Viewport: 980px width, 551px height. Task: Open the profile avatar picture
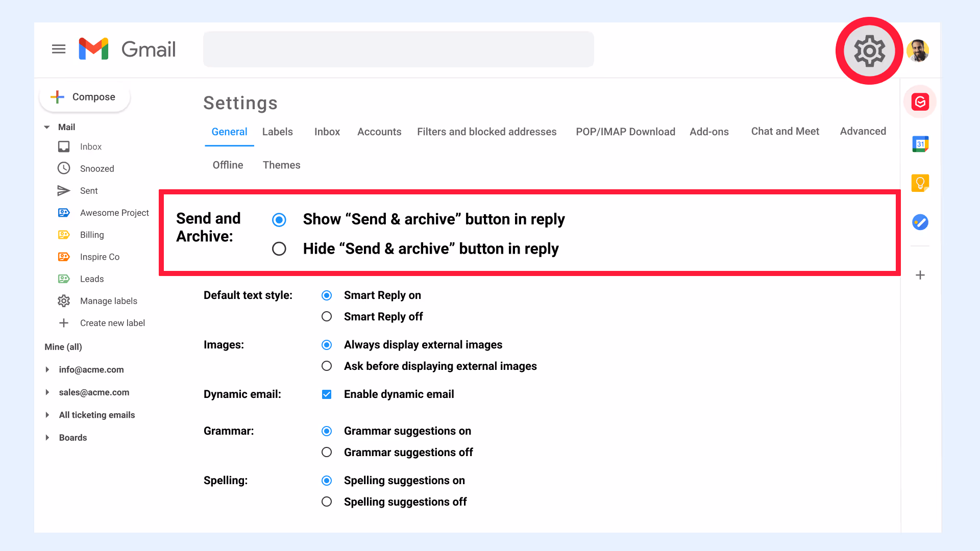click(x=918, y=51)
